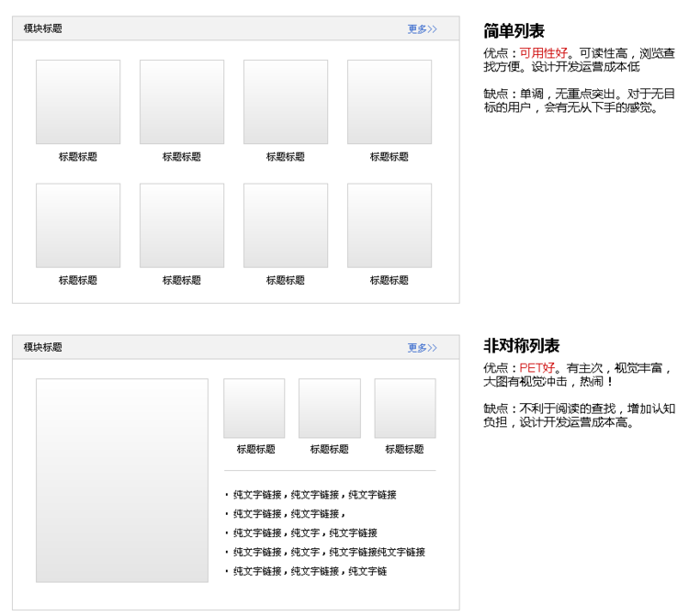Click the large featured image in the asymmetric module
689x616 pixels.
(x=122, y=480)
